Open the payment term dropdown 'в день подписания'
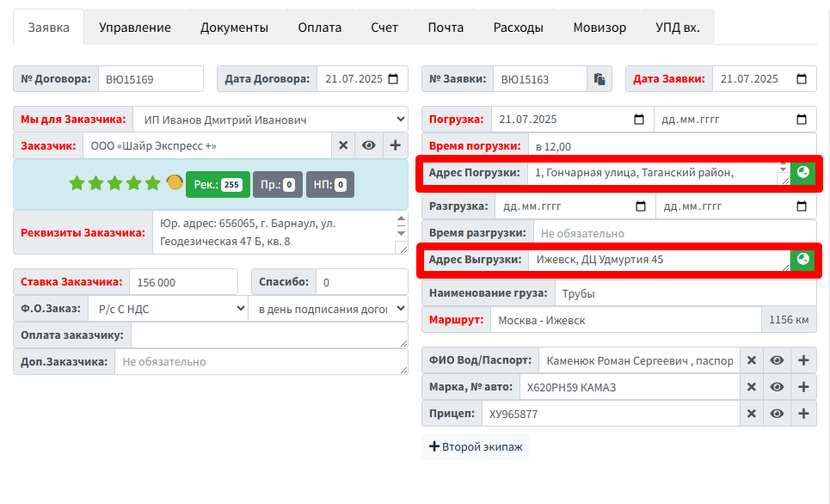 pyautogui.click(x=328, y=309)
